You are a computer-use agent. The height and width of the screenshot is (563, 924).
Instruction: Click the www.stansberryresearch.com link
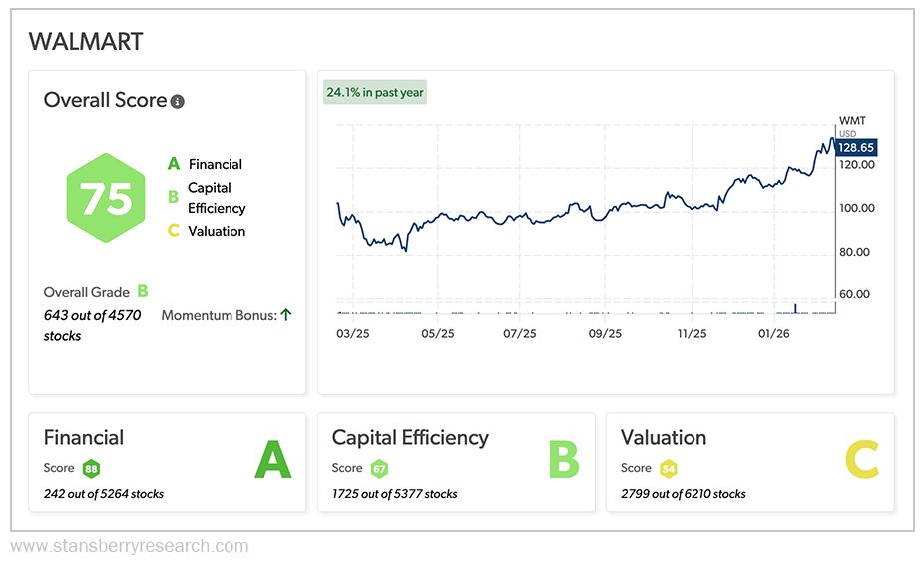[x=129, y=546]
